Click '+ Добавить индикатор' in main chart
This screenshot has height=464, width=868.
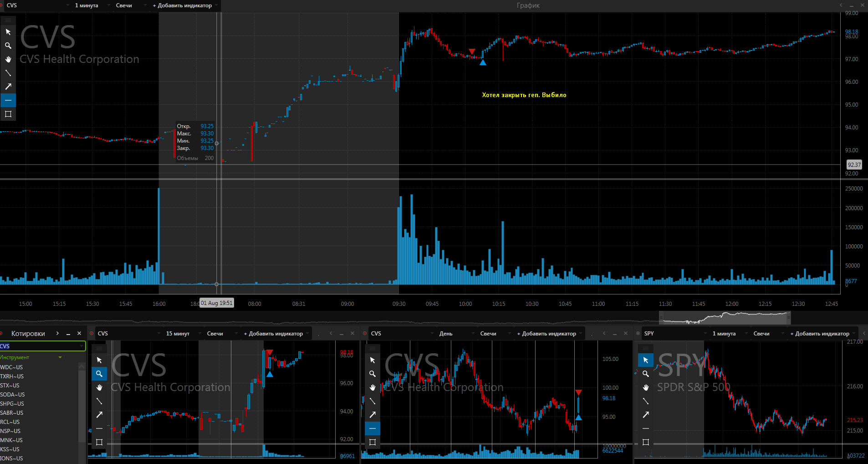click(x=184, y=5)
